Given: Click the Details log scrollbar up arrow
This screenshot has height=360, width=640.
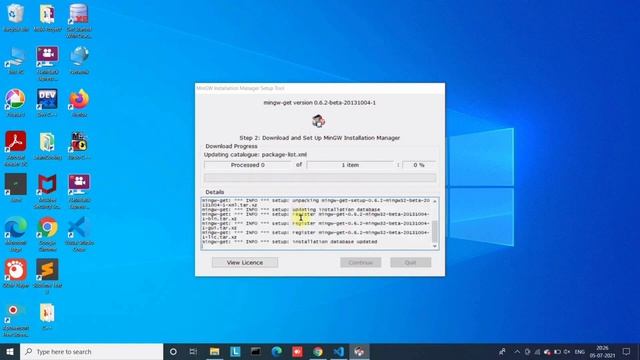Looking at the screenshot, I should 435,201.
